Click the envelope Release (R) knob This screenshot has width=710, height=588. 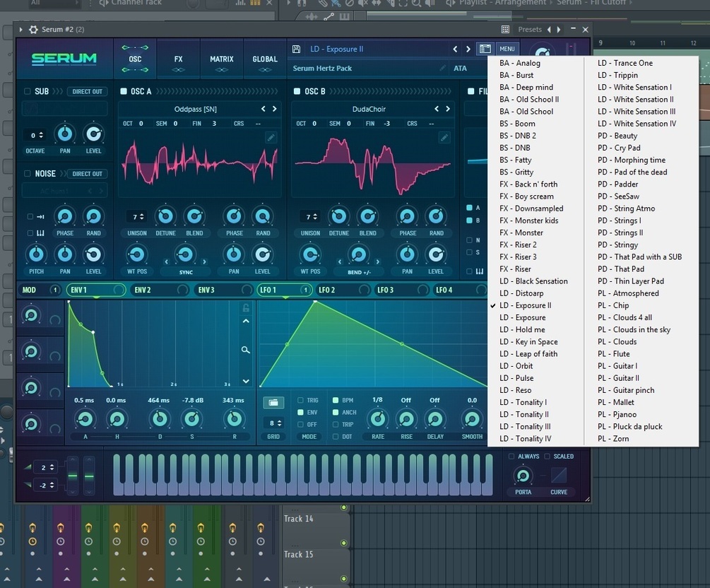tap(234, 420)
